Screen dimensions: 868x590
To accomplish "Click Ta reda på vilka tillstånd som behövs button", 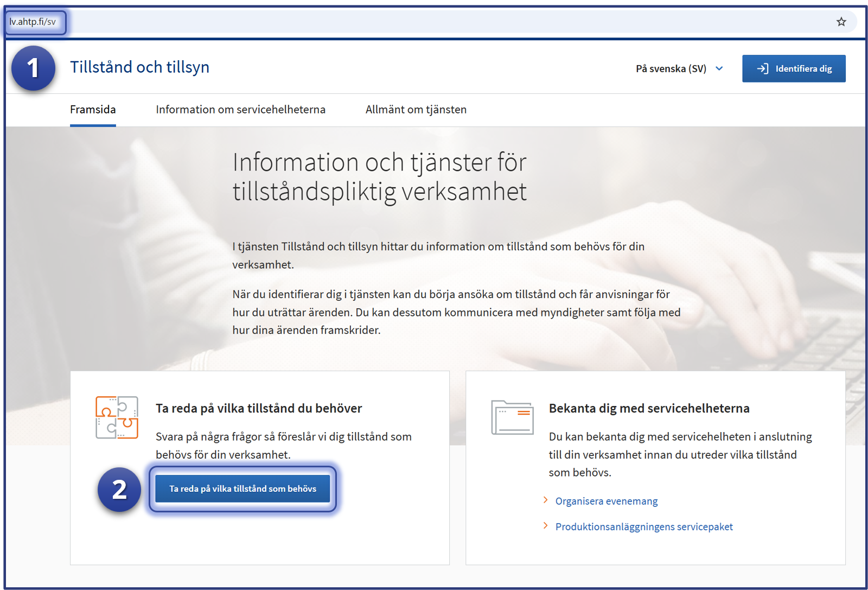I will [x=242, y=489].
